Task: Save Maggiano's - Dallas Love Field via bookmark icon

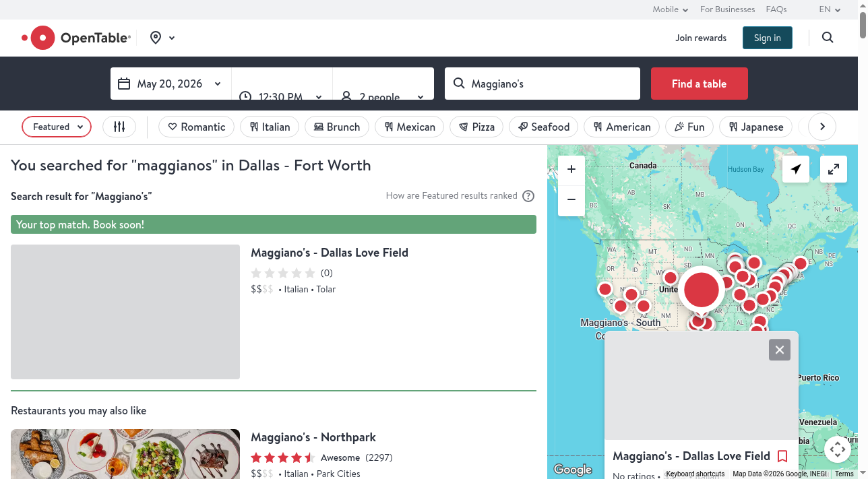Action: pyautogui.click(x=782, y=456)
